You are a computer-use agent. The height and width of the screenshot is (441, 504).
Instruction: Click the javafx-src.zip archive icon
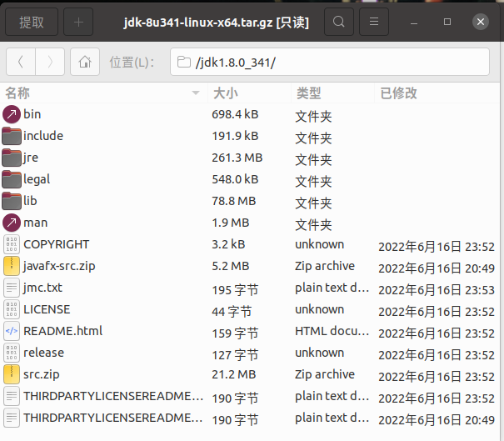coord(12,266)
